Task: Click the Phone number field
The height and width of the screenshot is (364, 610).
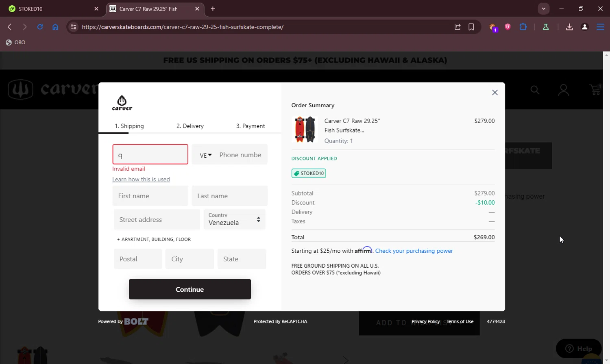Action: tap(241, 155)
